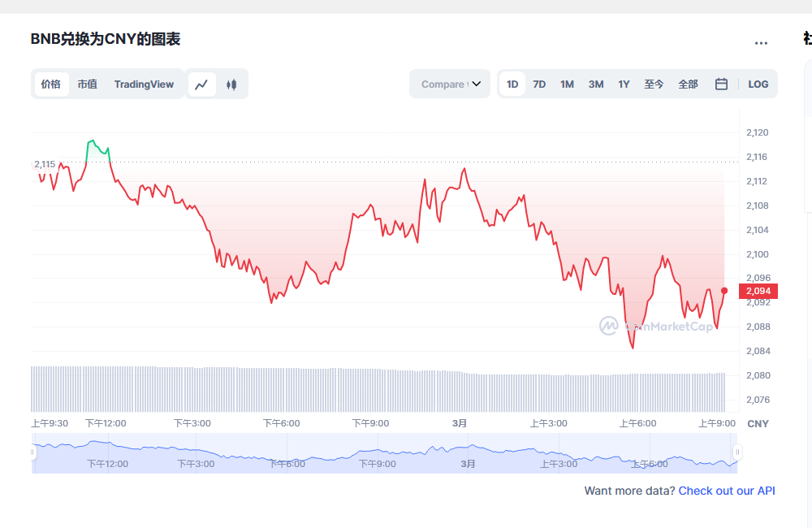This screenshot has width=812, height=528.
Task: Grab the left handle of range slider
Action: point(33,452)
